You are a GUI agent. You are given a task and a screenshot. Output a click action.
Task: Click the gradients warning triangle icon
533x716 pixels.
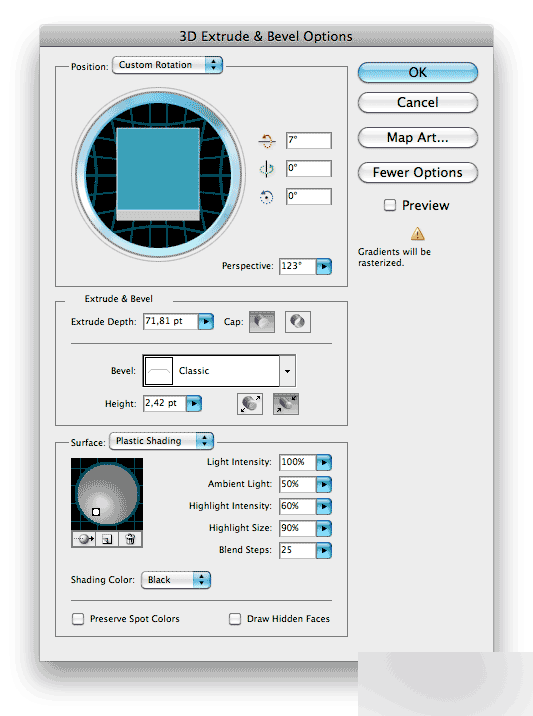coord(417,234)
